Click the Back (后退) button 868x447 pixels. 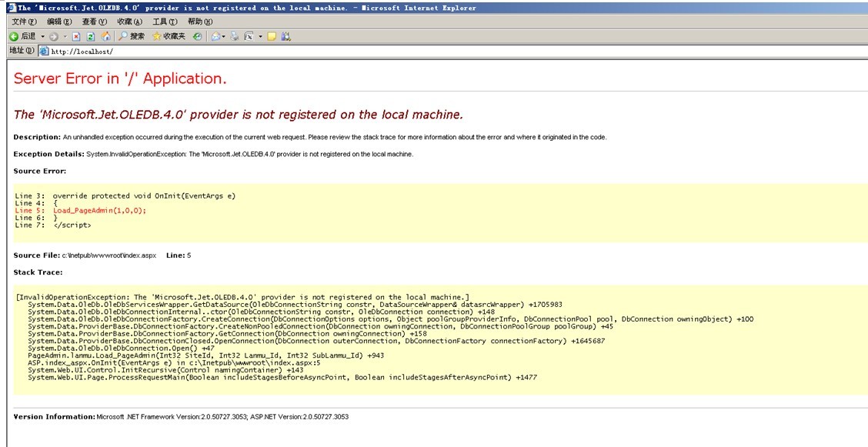pyautogui.click(x=22, y=36)
